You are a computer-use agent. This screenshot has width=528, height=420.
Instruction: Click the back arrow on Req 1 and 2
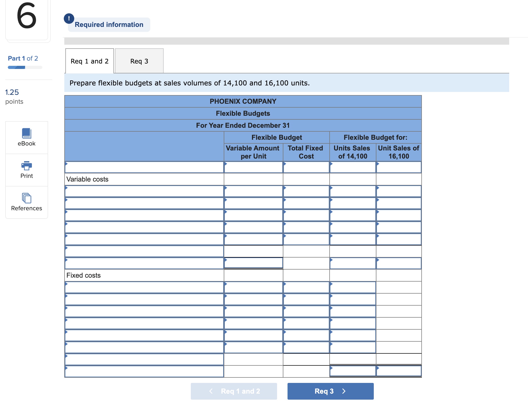(x=211, y=391)
